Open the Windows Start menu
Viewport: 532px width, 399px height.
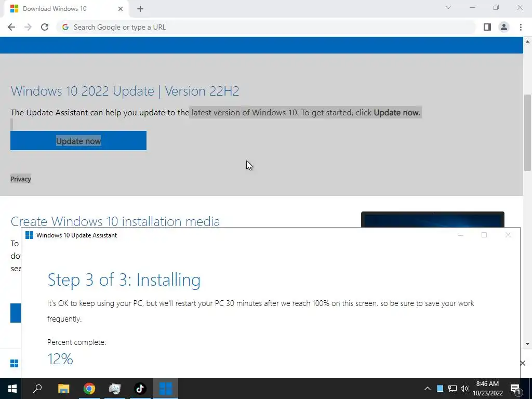coord(12,389)
